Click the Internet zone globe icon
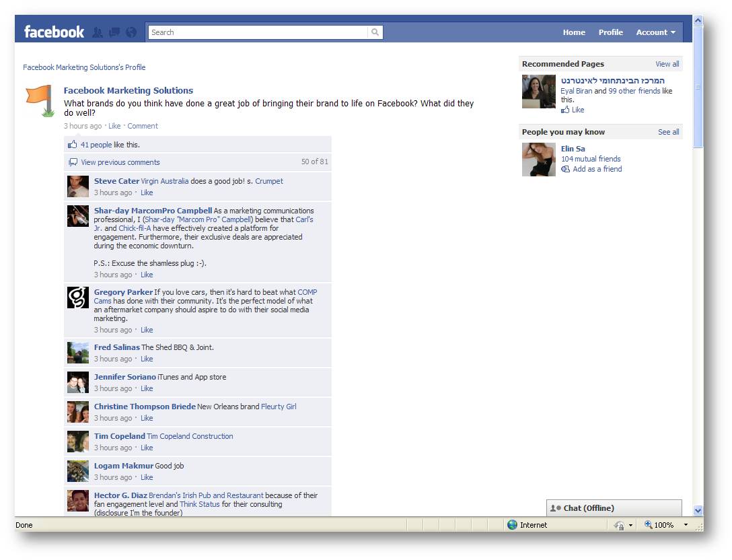The image size is (732, 560). [512, 525]
